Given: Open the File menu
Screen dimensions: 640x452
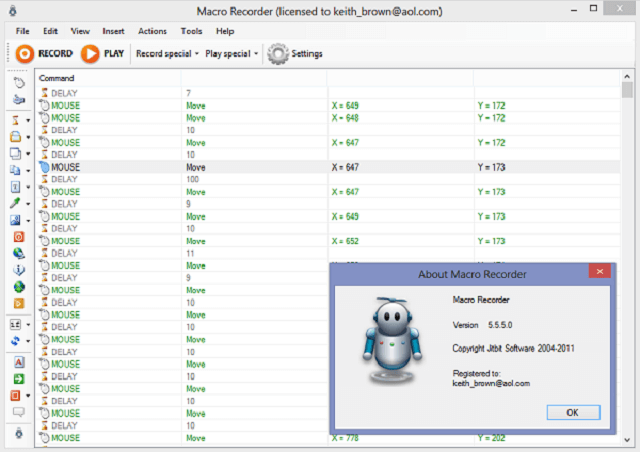Looking at the screenshot, I should (22, 31).
